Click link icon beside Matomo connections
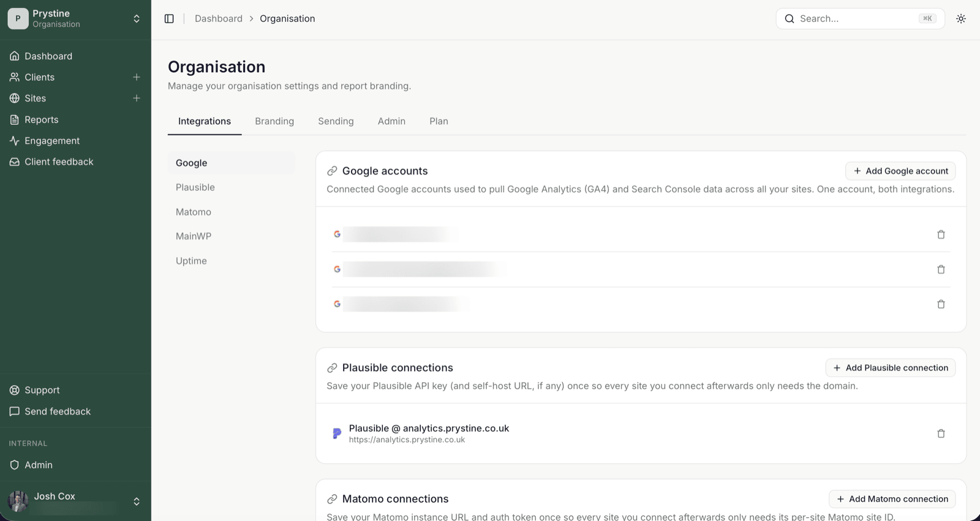The height and width of the screenshot is (521, 980). pos(332,499)
